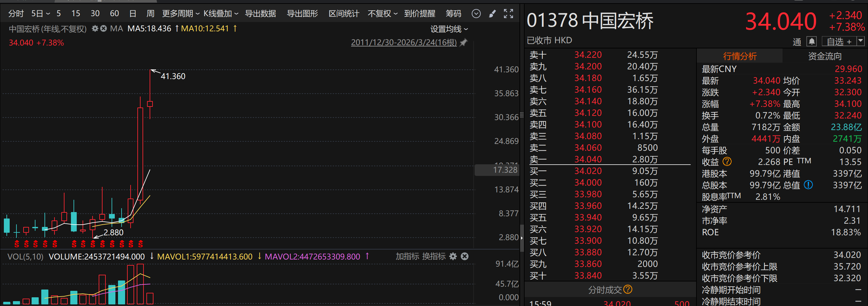
Task: Click the ROE value 18.83%
Action: 846,232
